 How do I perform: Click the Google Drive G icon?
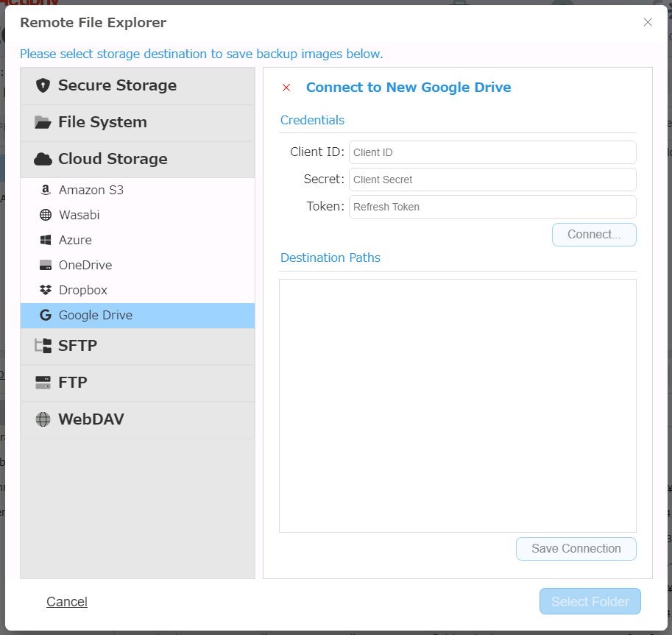[x=46, y=315]
